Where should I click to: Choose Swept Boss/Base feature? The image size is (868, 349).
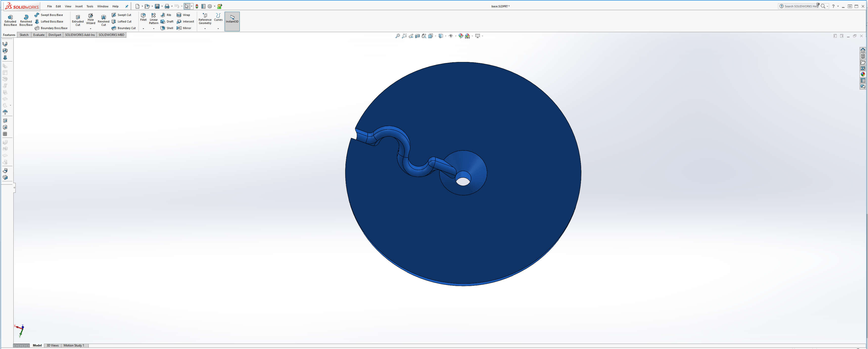pyautogui.click(x=49, y=15)
